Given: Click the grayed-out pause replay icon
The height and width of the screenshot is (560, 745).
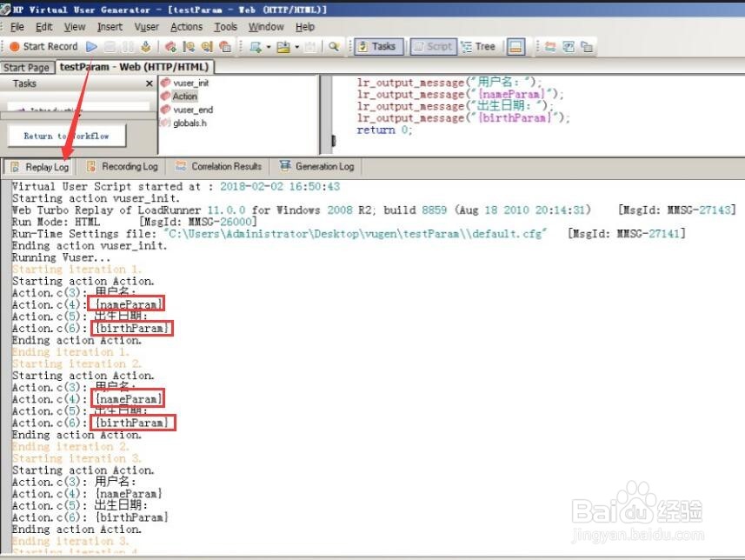Looking at the screenshot, I should point(128,46).
